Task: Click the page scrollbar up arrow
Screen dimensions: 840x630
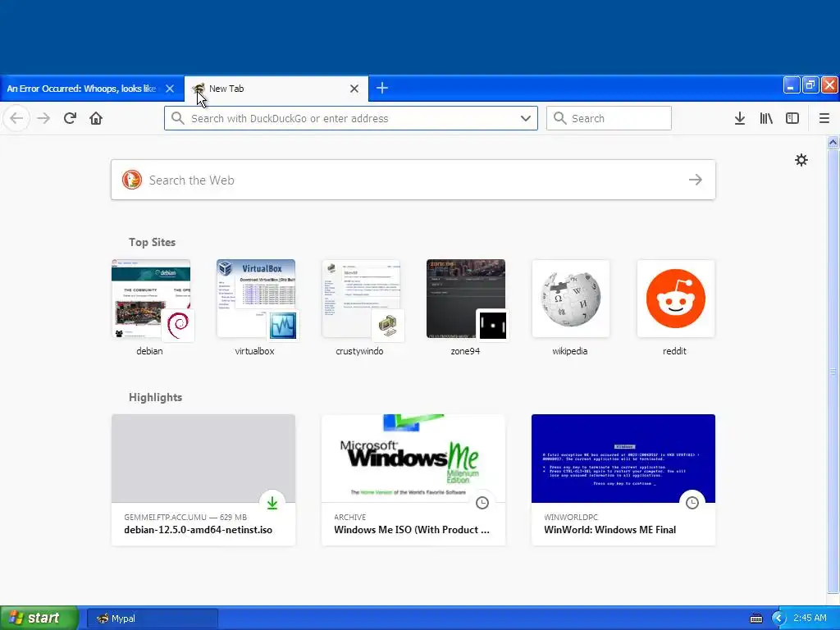Action: click(x=833, y=142)
